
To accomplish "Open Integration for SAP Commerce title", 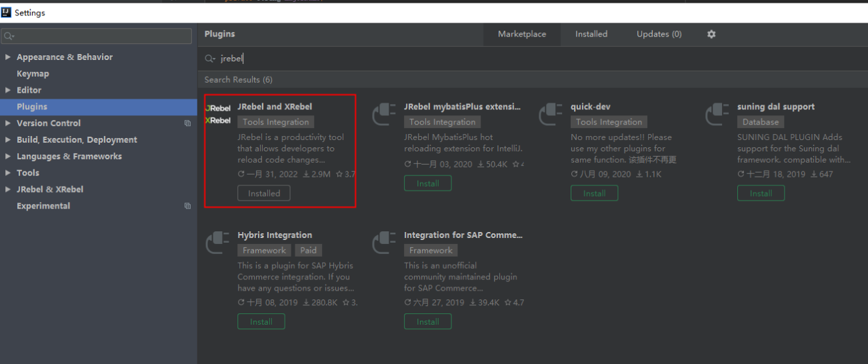I will pos(463,235).
